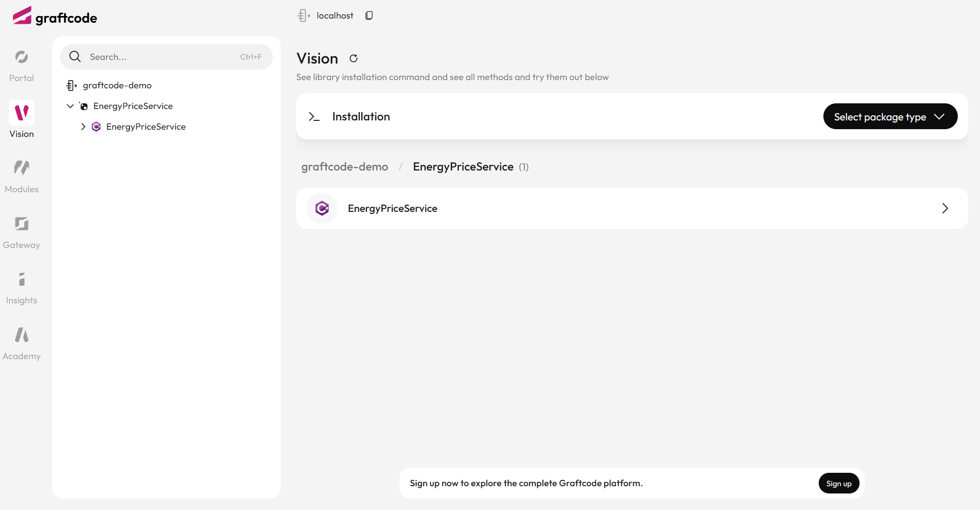Click the terminal prompt icon beside Installation
The height and width of the screenshot is (510, 980).
[x=314, y=117]
